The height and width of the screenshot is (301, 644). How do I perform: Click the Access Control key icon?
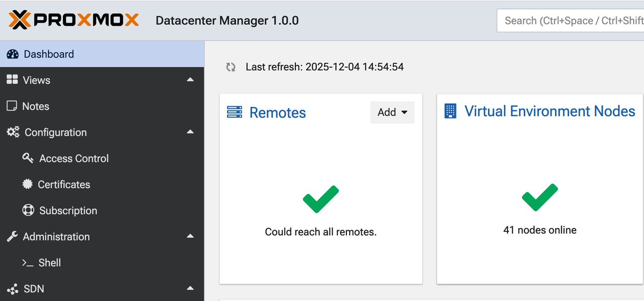coord(28,159)
